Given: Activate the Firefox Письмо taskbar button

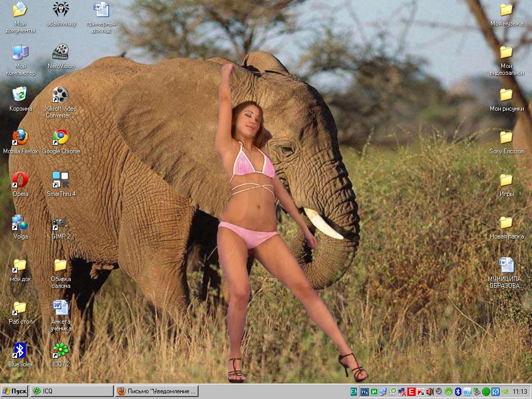Looking at the screenshot, I should coord(157,391).
